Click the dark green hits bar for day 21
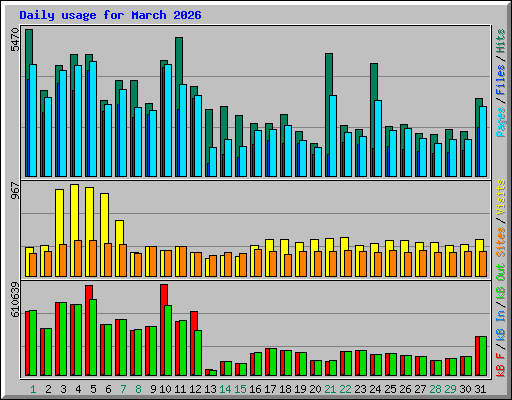The image size is (512, 400). click(x=329, y=73)
